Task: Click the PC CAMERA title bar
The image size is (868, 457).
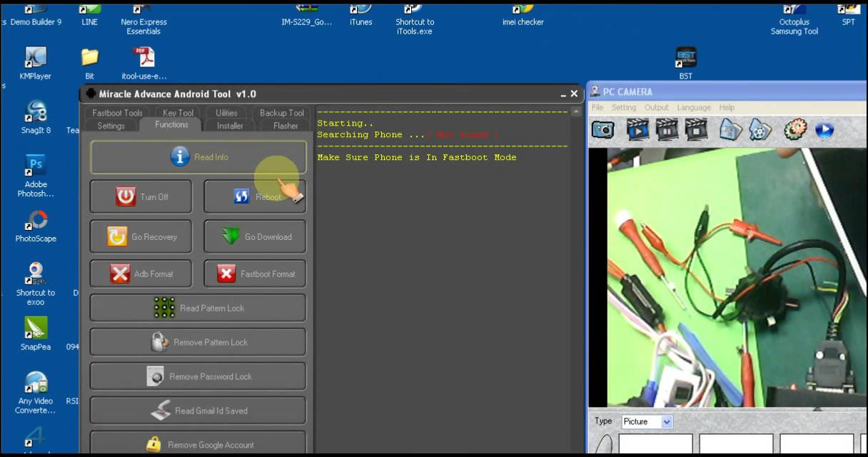Action: 727,91
